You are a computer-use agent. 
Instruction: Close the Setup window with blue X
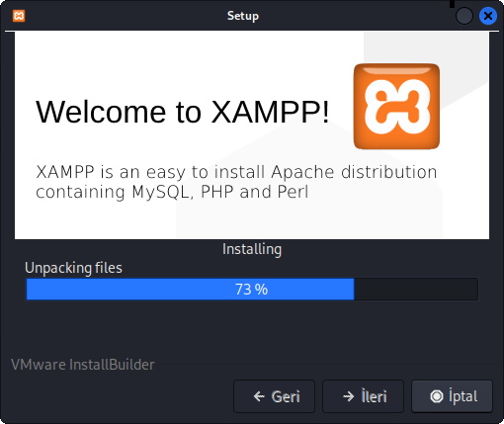(488, 16)
